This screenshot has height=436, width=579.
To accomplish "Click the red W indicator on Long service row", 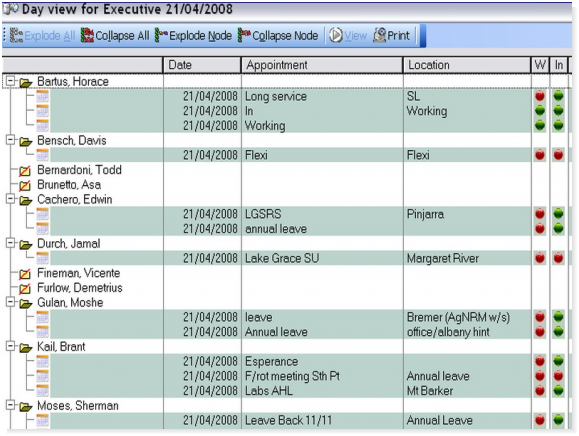I will coord(540,96).
